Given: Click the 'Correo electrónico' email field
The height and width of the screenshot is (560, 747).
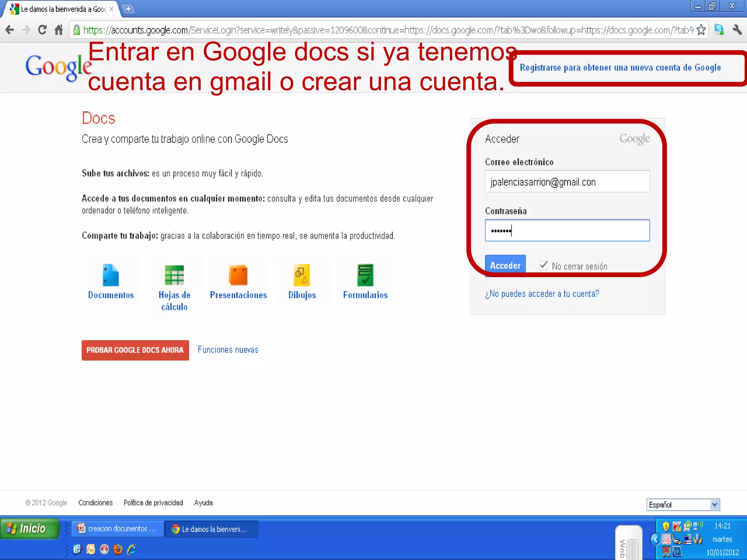Looking at the screenshot, I should click(x=567, y=181).
